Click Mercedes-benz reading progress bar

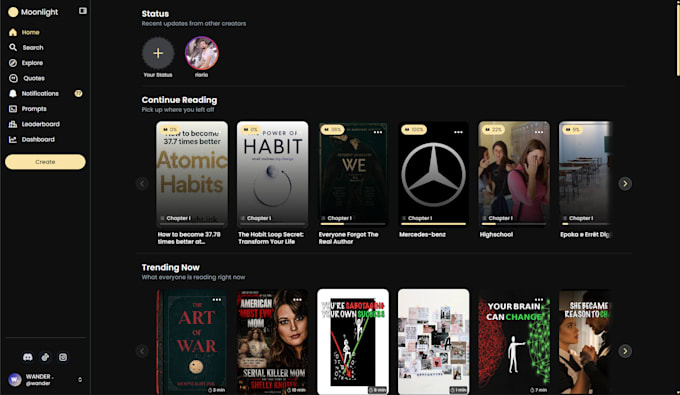(434, 224)
